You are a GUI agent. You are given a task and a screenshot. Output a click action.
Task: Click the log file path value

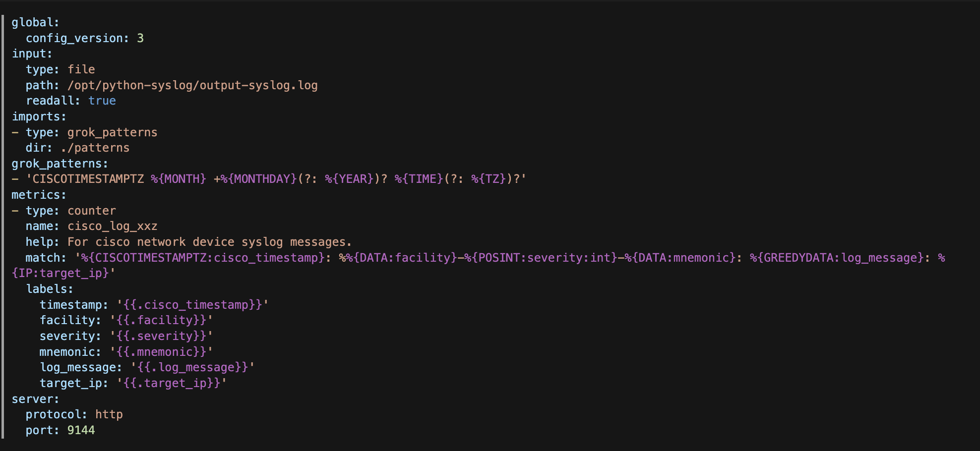192,85
